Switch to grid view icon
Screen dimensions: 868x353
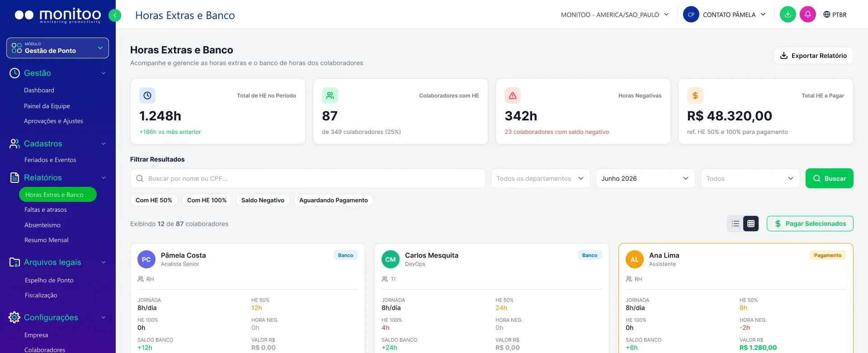click(751, 224)
